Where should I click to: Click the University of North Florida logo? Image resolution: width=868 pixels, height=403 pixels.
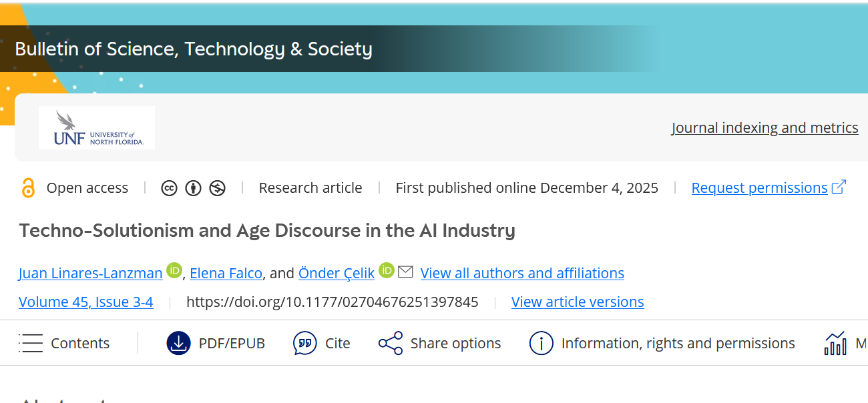tap(97, 127)
